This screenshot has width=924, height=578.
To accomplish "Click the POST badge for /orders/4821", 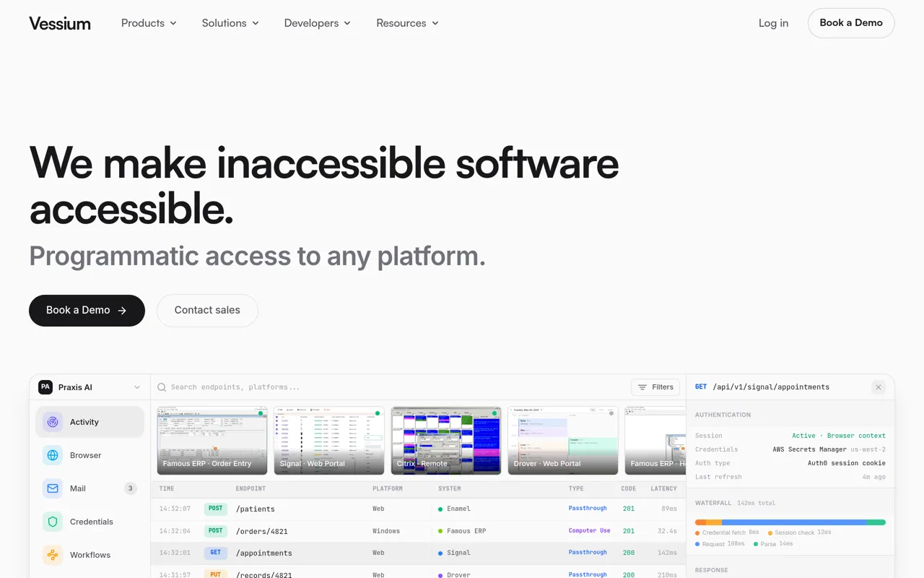I will [x=215, y=531].
